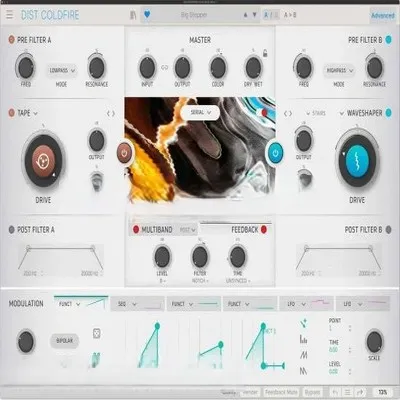Toggle the TAPE distortion enable dot
The width and height of the screenshot is (400, 400).
[11, 113]
